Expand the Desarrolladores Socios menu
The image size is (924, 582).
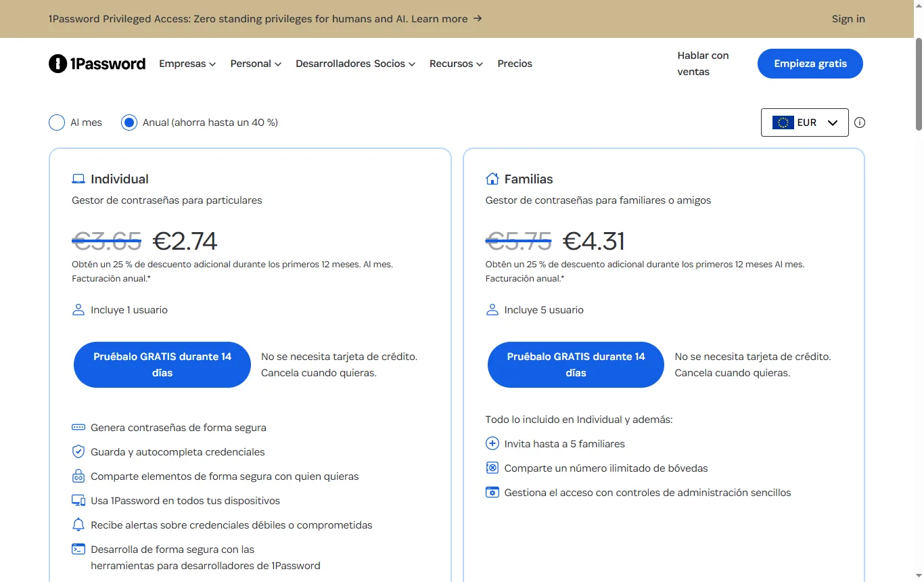click(356, 64)
